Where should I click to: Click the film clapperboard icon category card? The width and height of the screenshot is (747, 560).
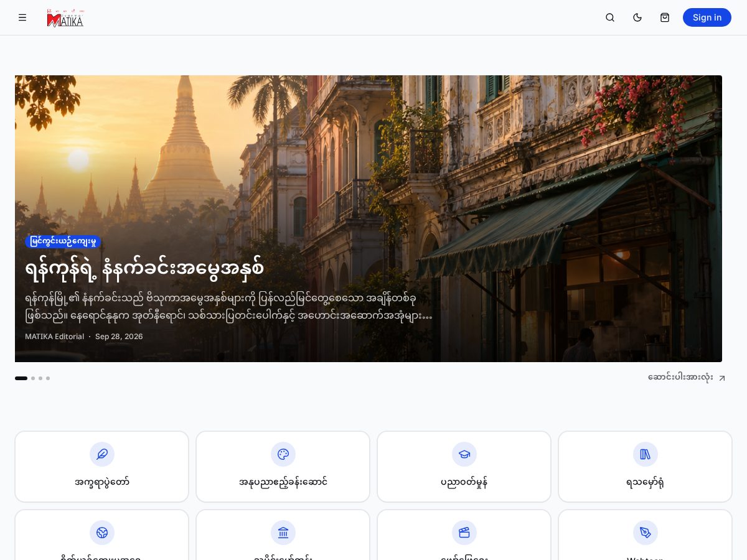coord(464,534)
